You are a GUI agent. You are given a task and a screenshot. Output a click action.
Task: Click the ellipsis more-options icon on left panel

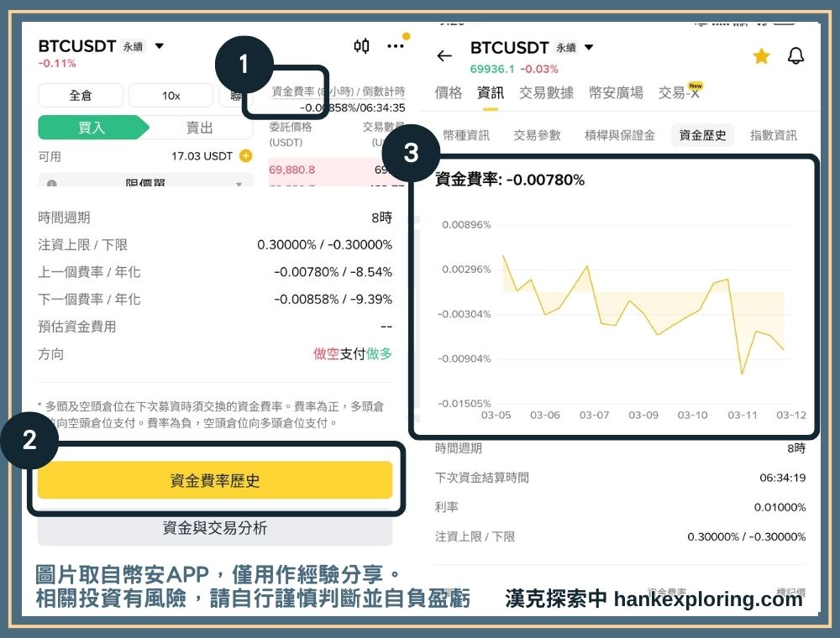(x=396, y=47)
